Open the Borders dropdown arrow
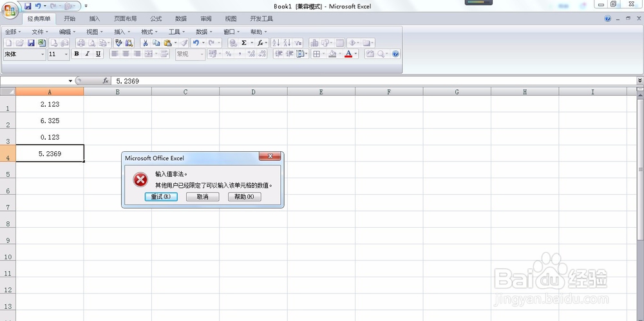This screenshot has width=644, height=321. 324,54
